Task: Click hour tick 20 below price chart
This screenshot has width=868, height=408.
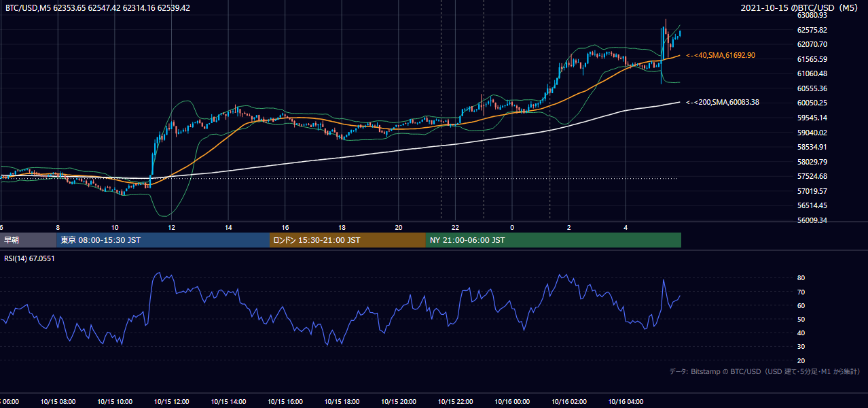Action: [x=399, y=227]
